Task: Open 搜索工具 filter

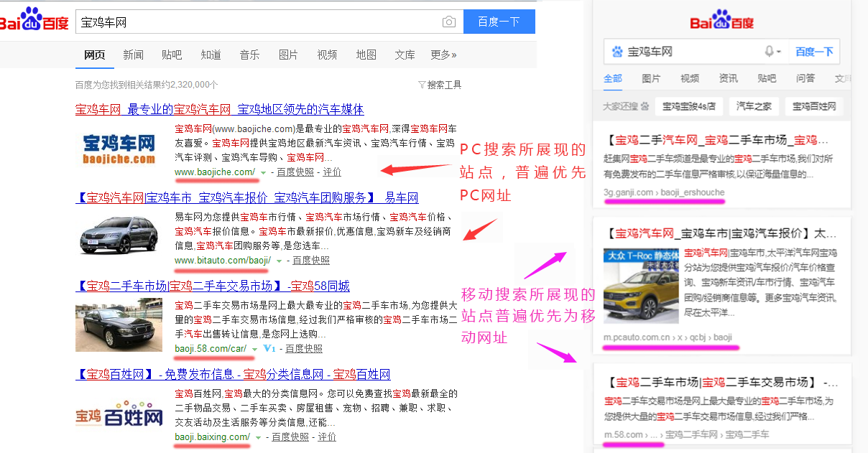Action: coord(440,85)
